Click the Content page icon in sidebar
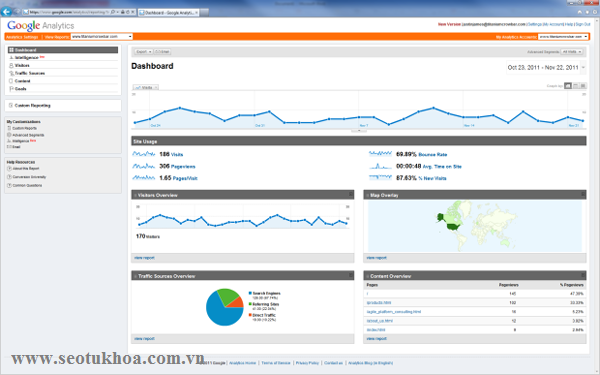The image size is (600, 375). tap(11, 81)
